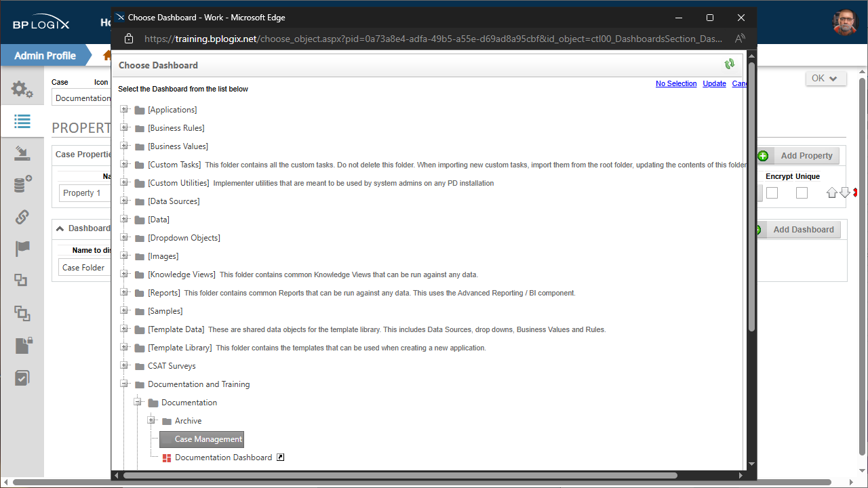This screenshot has width=868, height=488.
Task: Select the [Template Data] folder label
Action: (176, 329)
